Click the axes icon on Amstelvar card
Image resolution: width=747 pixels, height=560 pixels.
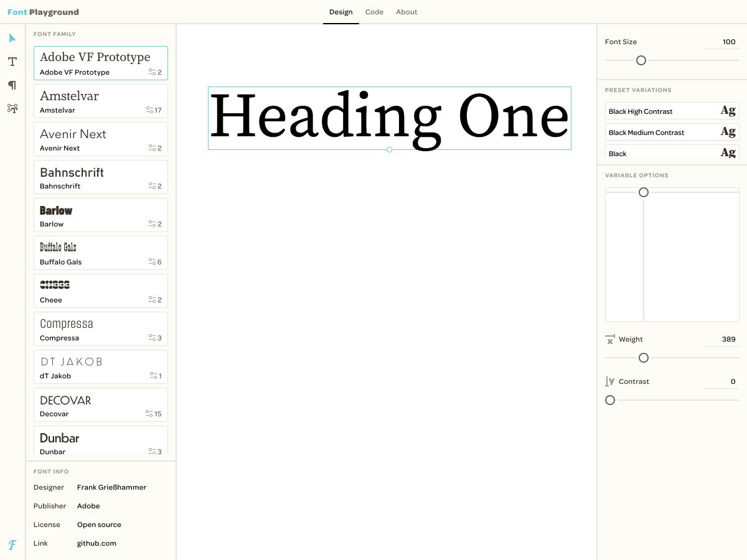tap(149, 110)
